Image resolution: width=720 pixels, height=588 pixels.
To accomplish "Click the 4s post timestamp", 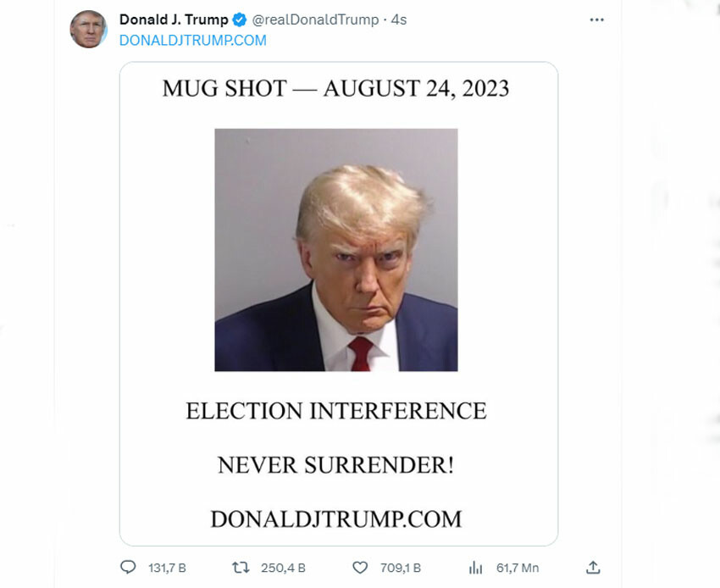I will [399, 19].
